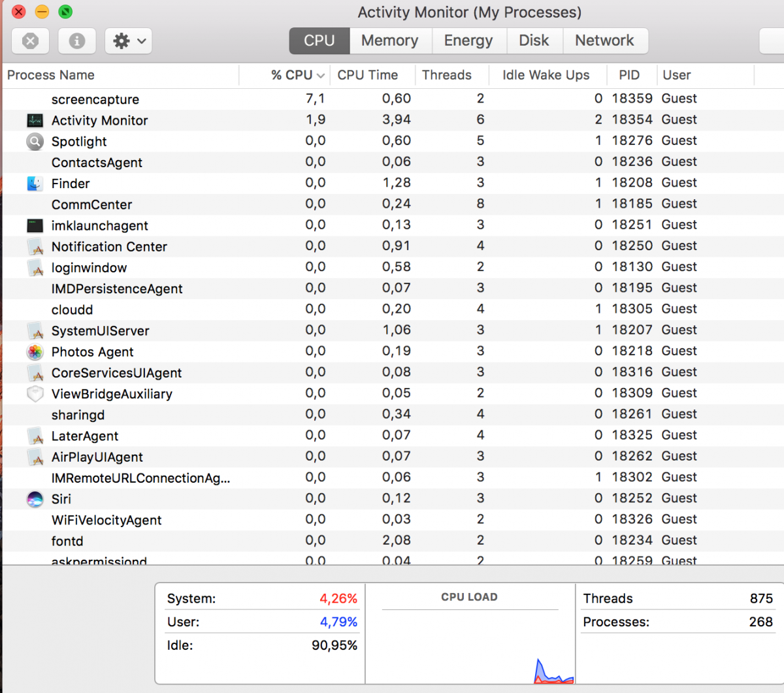784x693 pixels.
Task: Sort by the % CPU column header
Action: pyautogui.click(x=285, y=75)
